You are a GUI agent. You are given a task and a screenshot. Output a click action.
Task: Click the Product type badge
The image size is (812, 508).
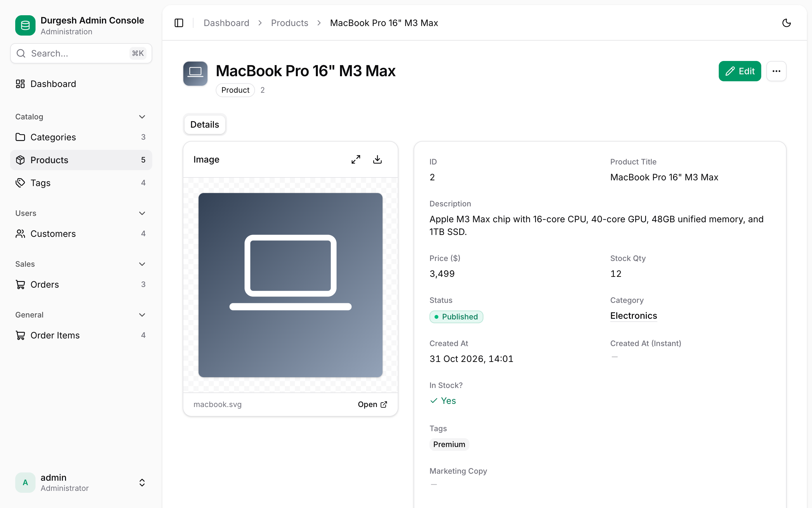tap(235, 90)
